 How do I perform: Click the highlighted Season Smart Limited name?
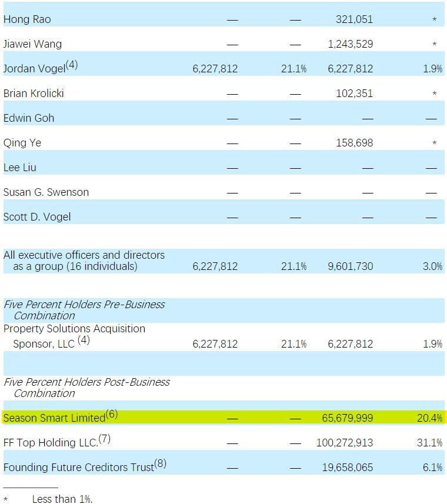point(54,418)
